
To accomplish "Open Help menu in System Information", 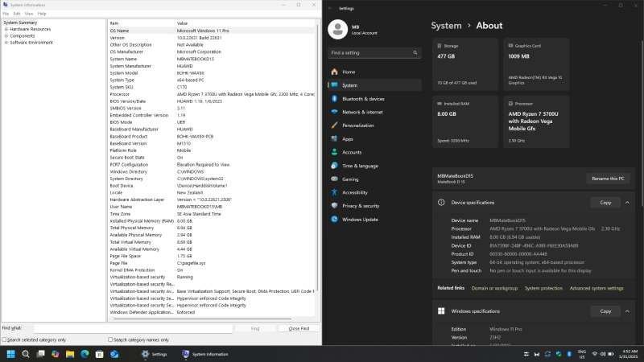I will (x=42, y=14).
